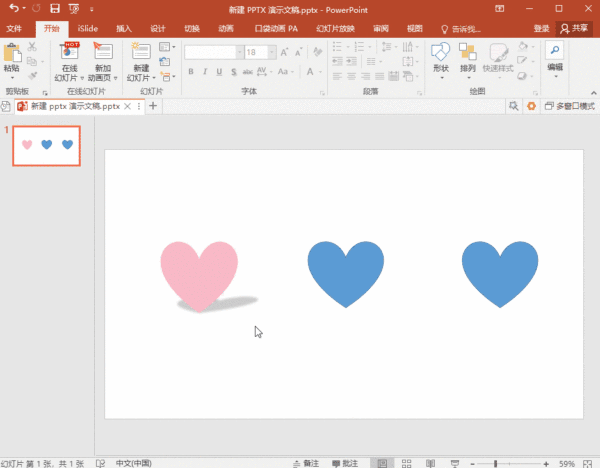Select the pink heart shape
This screenshot has height=468, width=600.
pyautogui.click(x=199, y=276)
